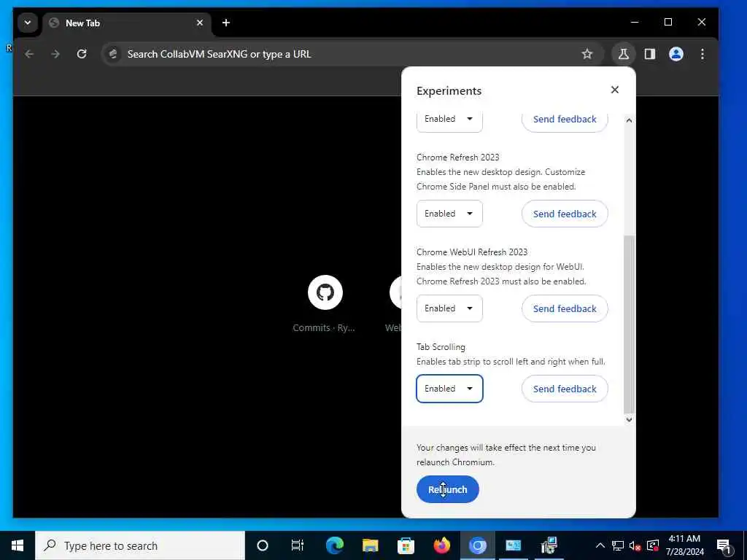The height and width of the screenshot is (560, 747).
Task: Click the taskbar search box
Action: pyautogui.click(x=140, y=545)
